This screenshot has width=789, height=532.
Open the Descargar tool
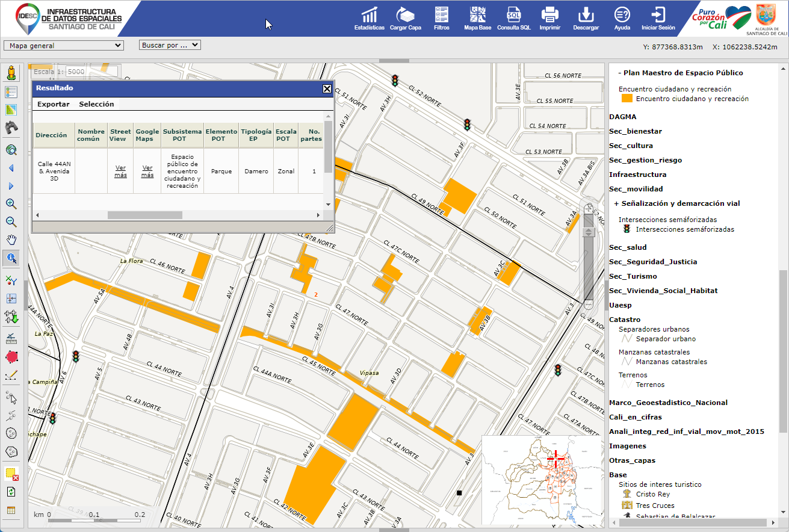click(x=586, y=18)
